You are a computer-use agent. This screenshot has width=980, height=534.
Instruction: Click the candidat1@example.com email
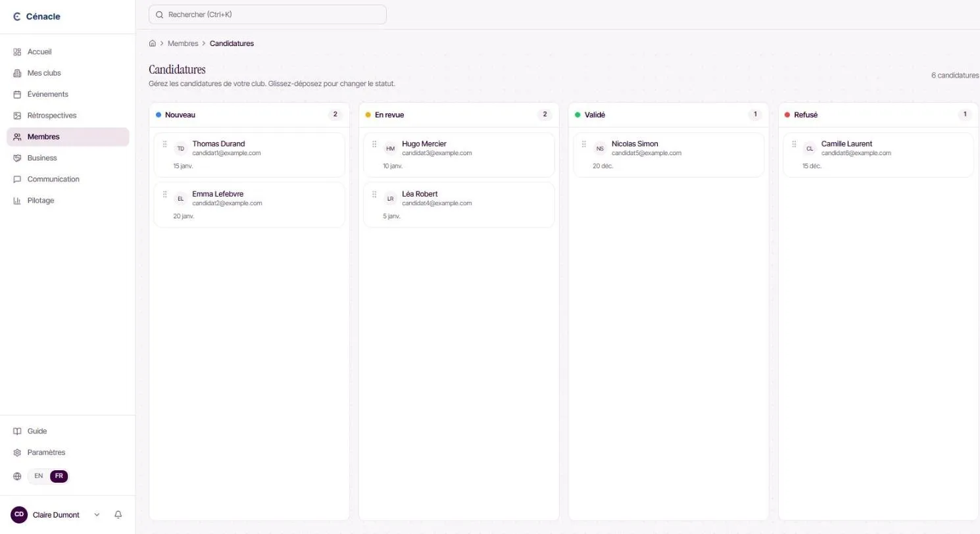(x=226, y=153)
